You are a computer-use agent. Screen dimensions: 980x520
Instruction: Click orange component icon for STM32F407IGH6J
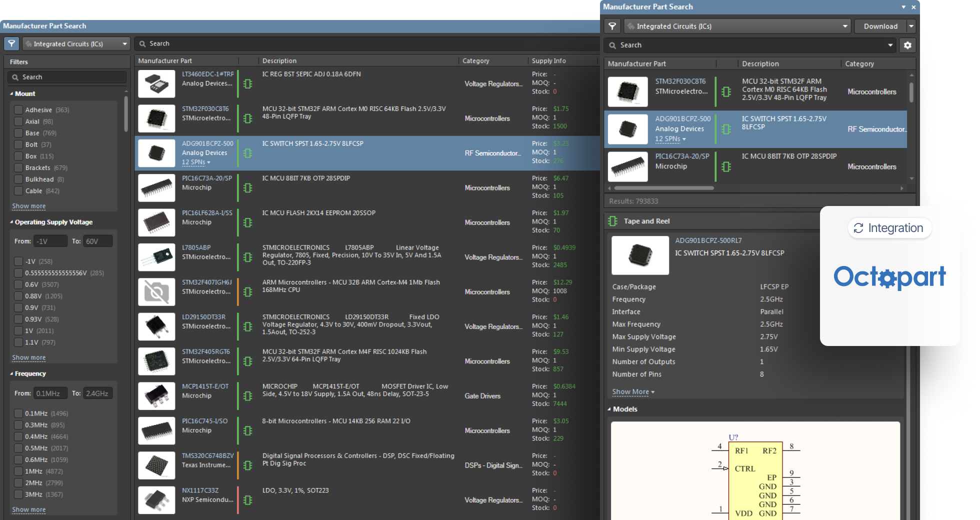click(x=247, y=292)
